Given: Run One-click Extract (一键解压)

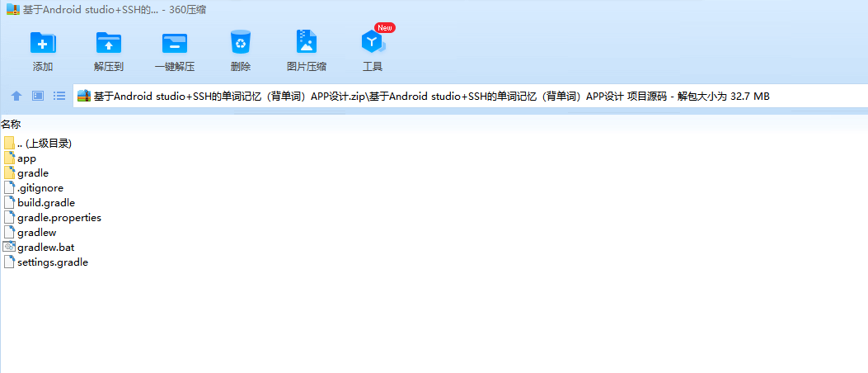Looking at the screenshot, I should point(175,43).
